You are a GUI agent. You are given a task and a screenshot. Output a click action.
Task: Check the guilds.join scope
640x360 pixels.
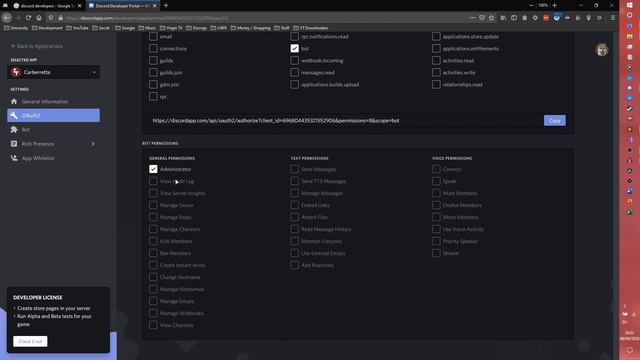(153, 72)
